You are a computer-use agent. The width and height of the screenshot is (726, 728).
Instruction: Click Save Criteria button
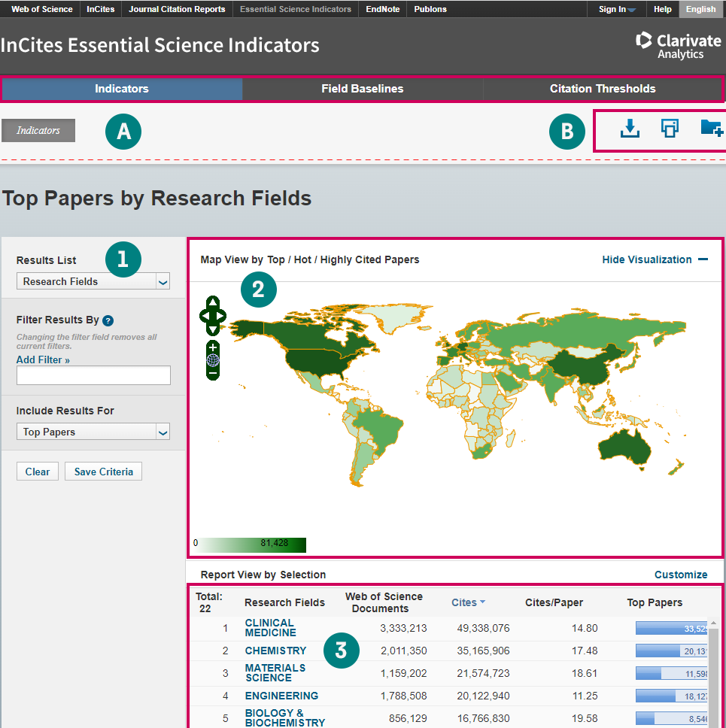103,472
